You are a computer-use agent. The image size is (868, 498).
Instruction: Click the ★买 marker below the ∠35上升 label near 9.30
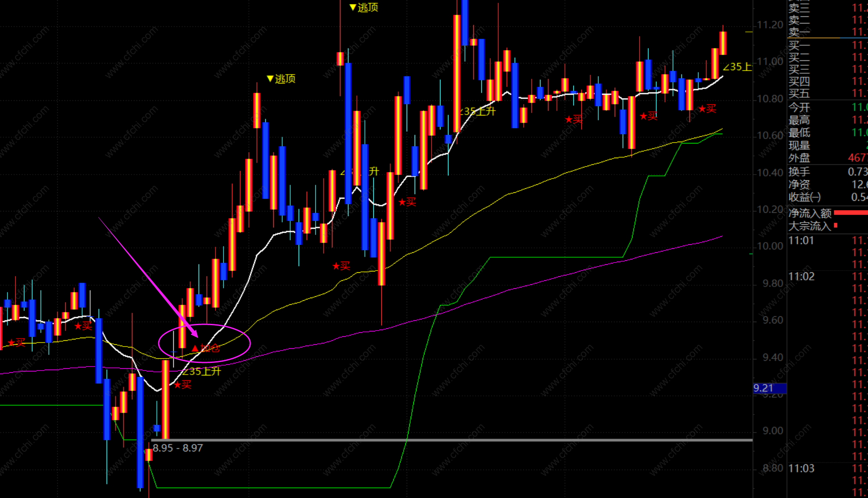(x=183, y=385)
